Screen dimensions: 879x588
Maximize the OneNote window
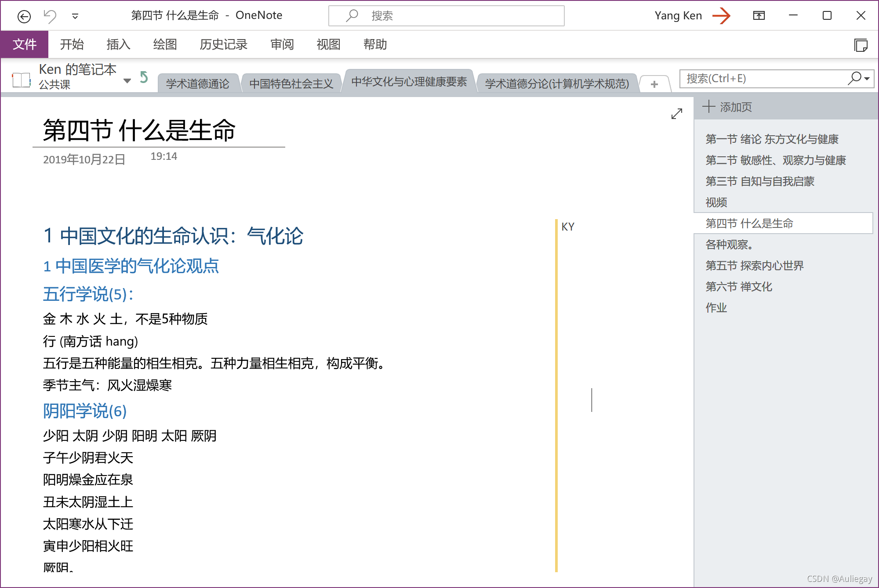827,16
